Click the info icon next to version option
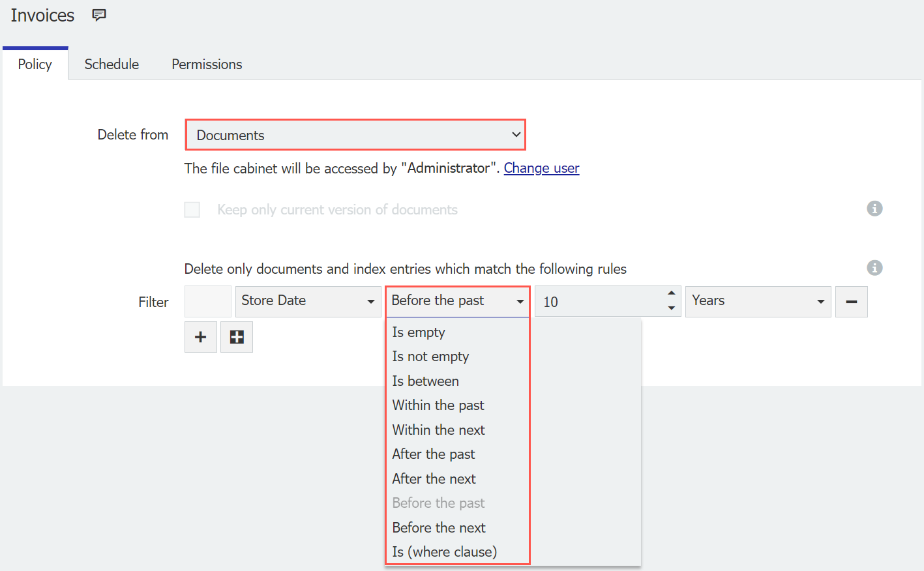This screenshot has width=924, height=571. tap(874, 209)
